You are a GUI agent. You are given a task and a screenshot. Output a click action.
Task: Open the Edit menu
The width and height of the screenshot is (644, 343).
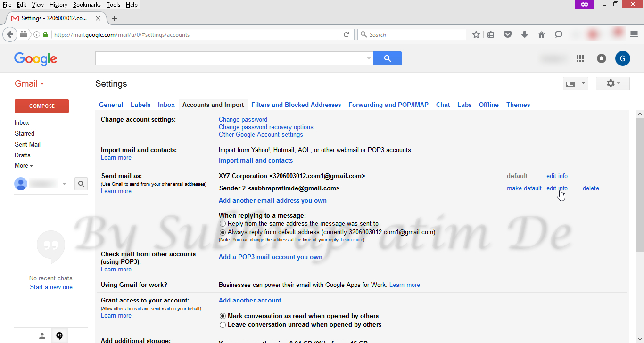(22, 5)
